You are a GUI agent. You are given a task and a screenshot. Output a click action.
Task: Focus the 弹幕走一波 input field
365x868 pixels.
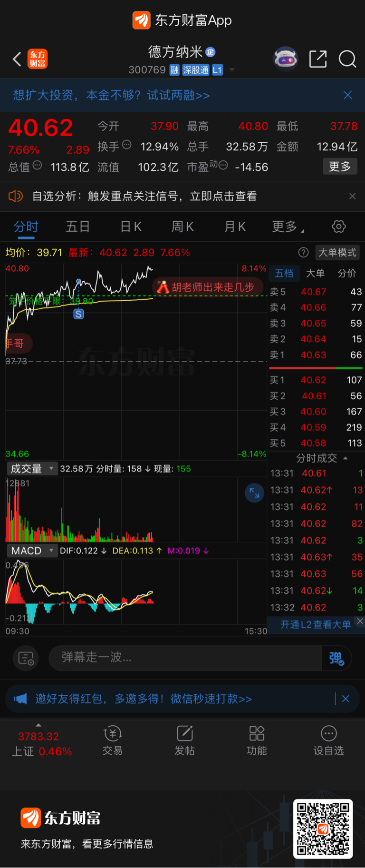click(x=185, y=658)
